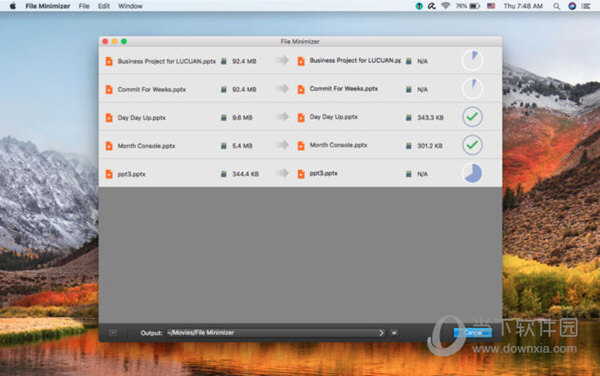Open the Window menu
Image resolution: width=600 pixels, height=376 pixels.
click(x=130, y=6)
